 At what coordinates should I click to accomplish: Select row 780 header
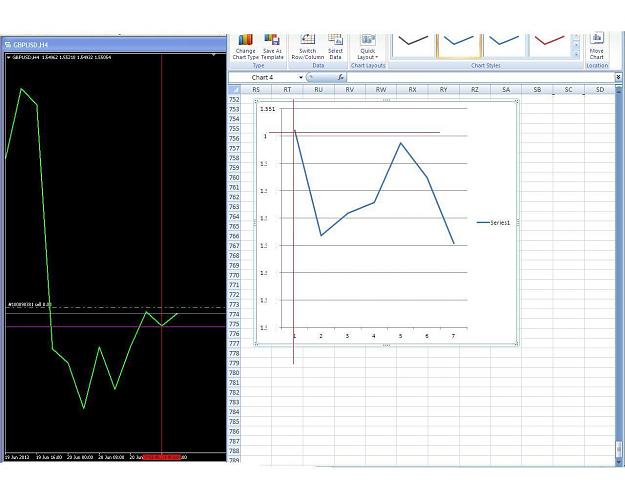234,373
